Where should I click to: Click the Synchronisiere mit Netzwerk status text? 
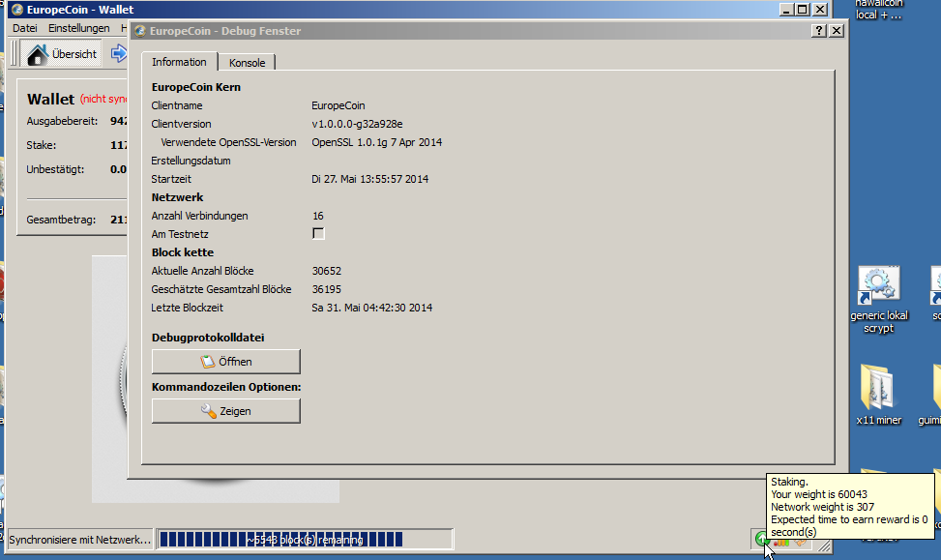79,540
